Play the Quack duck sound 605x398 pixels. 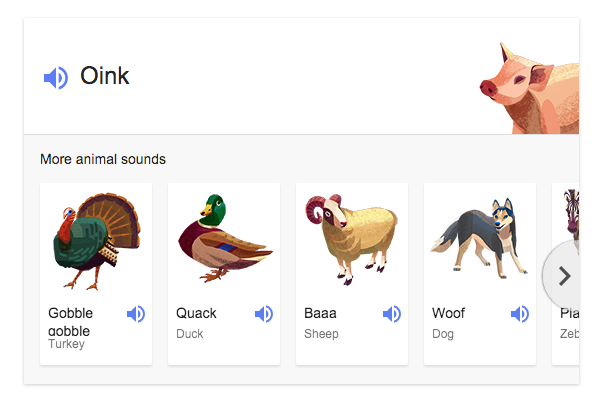point(264,314)
